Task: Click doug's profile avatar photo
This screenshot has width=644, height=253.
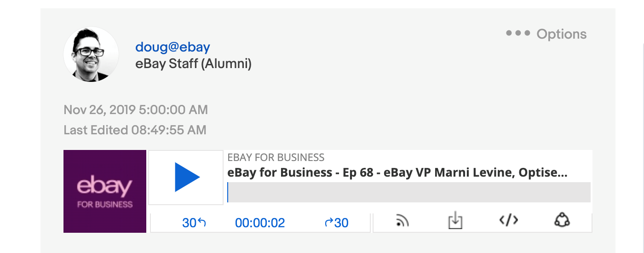Action: pos(91,54)
